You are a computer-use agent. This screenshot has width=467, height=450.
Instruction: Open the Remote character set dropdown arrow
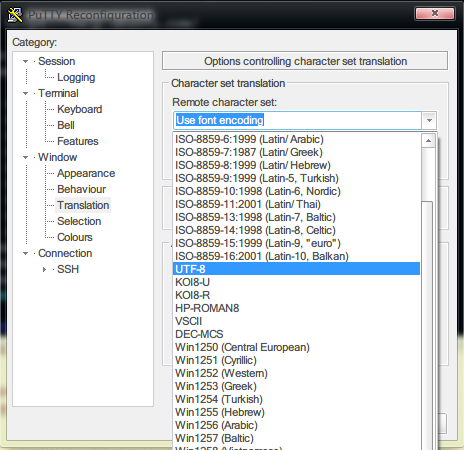tap(429, 120)
